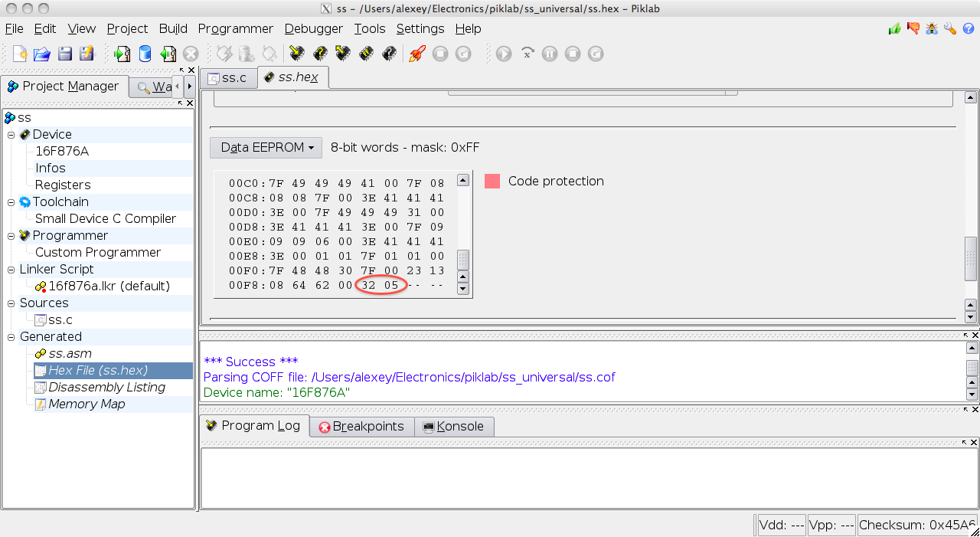Click the Code protection color swatch

pyautogui.click(x=492, y=182)
